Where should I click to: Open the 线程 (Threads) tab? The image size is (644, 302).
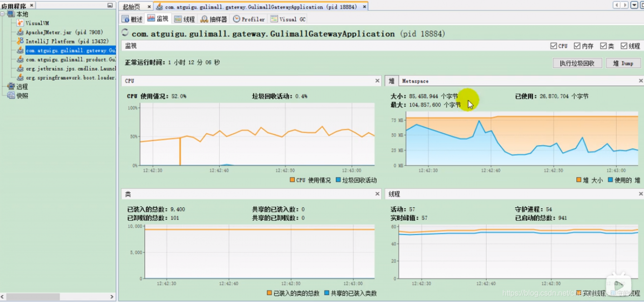pos(185,19)
